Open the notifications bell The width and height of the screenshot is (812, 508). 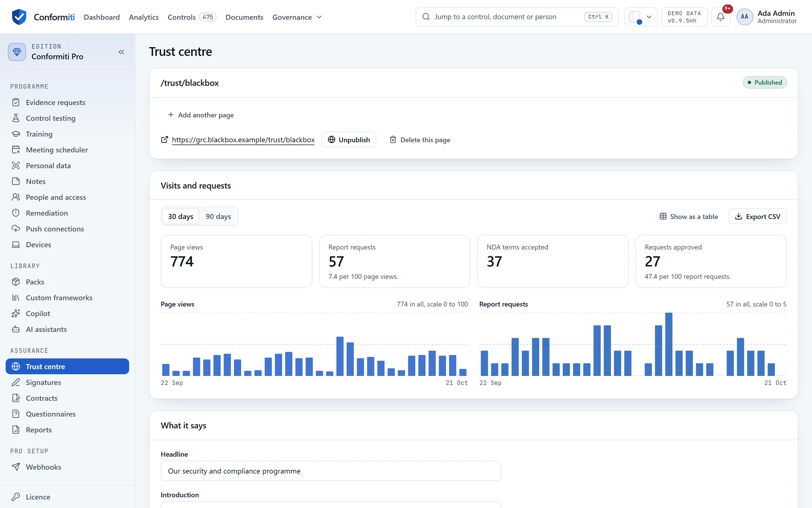pyautogui.click(x=720, y=17)
